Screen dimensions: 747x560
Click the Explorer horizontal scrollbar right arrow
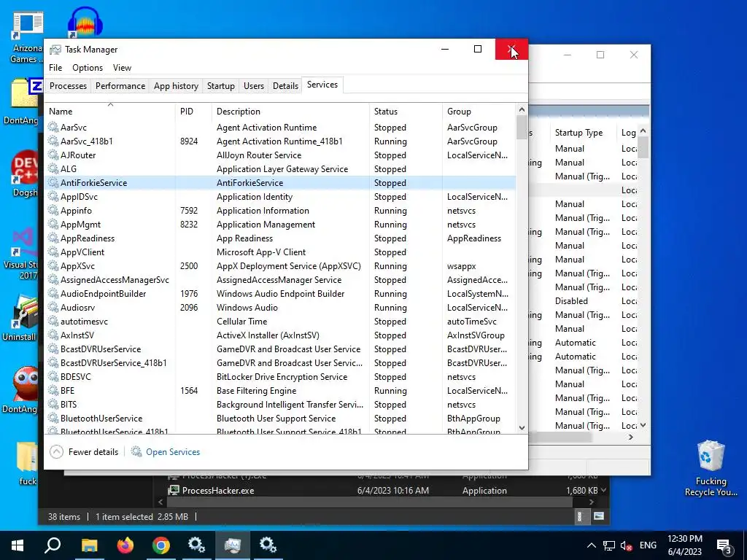(x=591, y=502)
